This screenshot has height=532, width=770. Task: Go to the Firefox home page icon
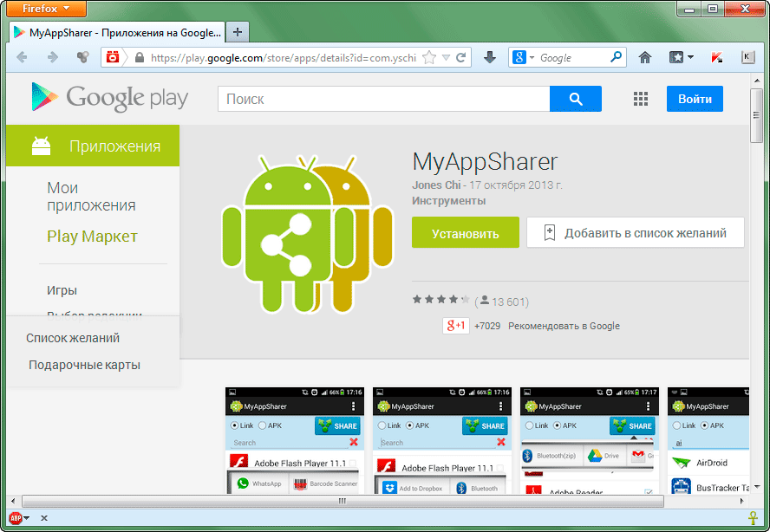(x=644, y=58)
